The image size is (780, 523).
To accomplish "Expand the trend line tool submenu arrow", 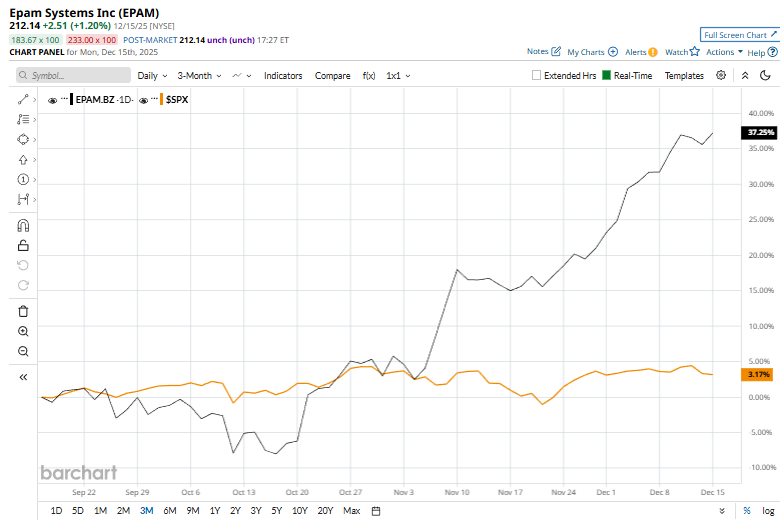I will click(34, 100).
